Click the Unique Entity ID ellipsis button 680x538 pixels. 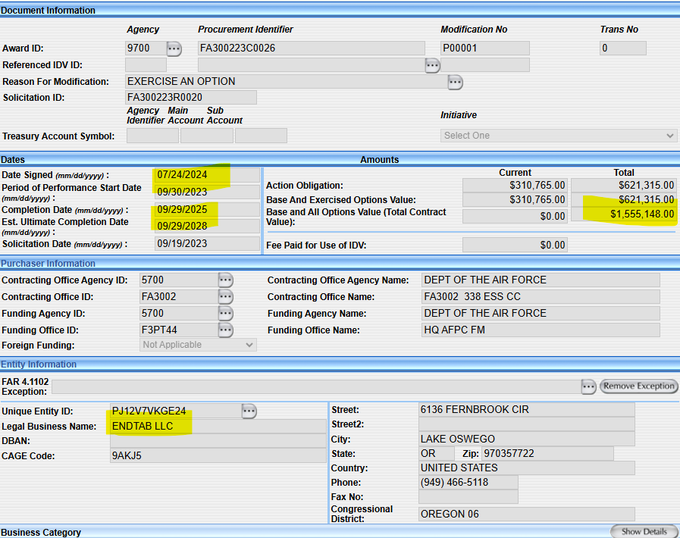[250, 411]
